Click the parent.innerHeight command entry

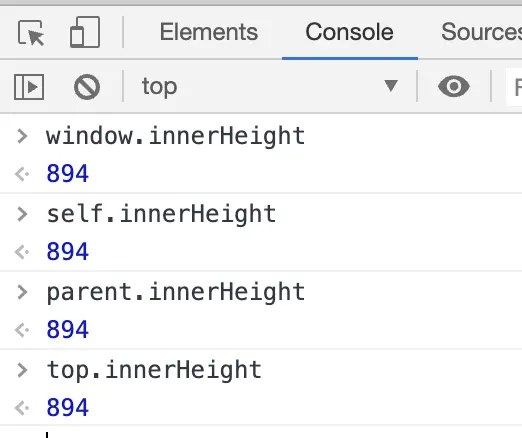point(176,292)
